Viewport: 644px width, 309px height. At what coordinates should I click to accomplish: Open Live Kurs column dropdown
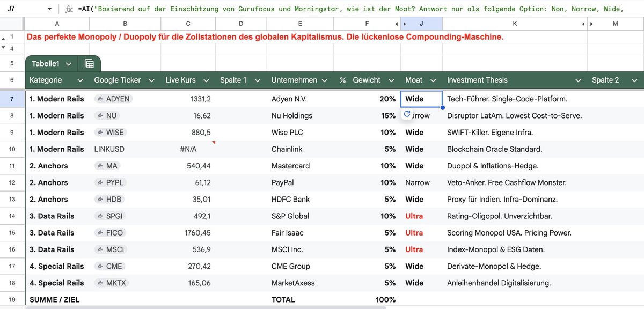point(207,80)
